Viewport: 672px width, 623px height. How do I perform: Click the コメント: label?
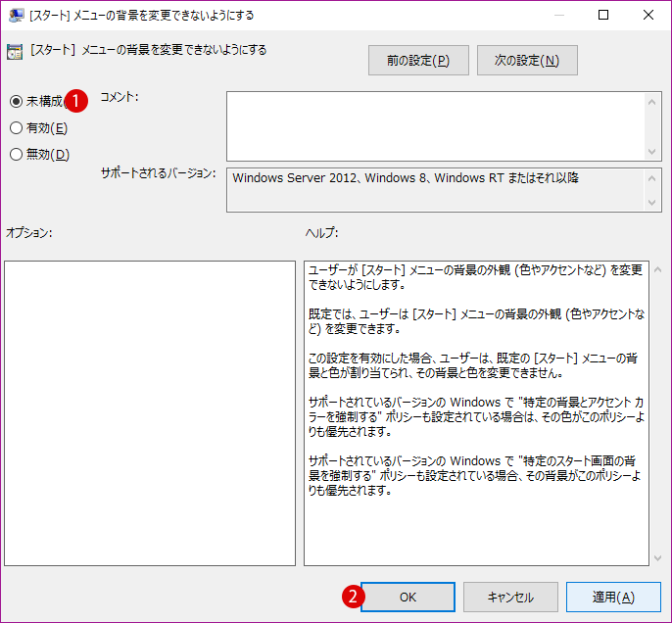(120, 97)
